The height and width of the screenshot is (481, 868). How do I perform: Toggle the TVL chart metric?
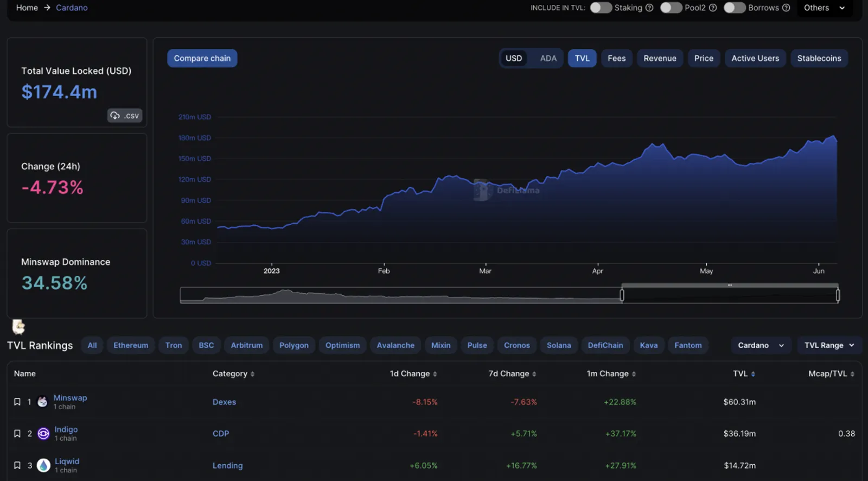[582, 58]
